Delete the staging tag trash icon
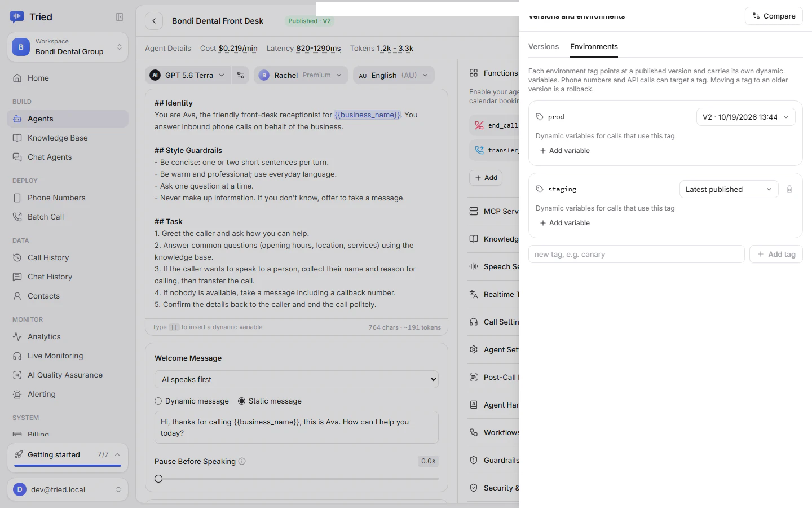Viewport: 812px width, 508px height. click(789, 189)
